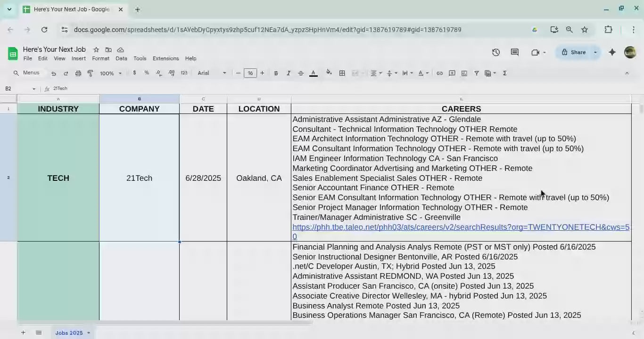
Task: Open the Data menu
Action: tap(121, 58)
